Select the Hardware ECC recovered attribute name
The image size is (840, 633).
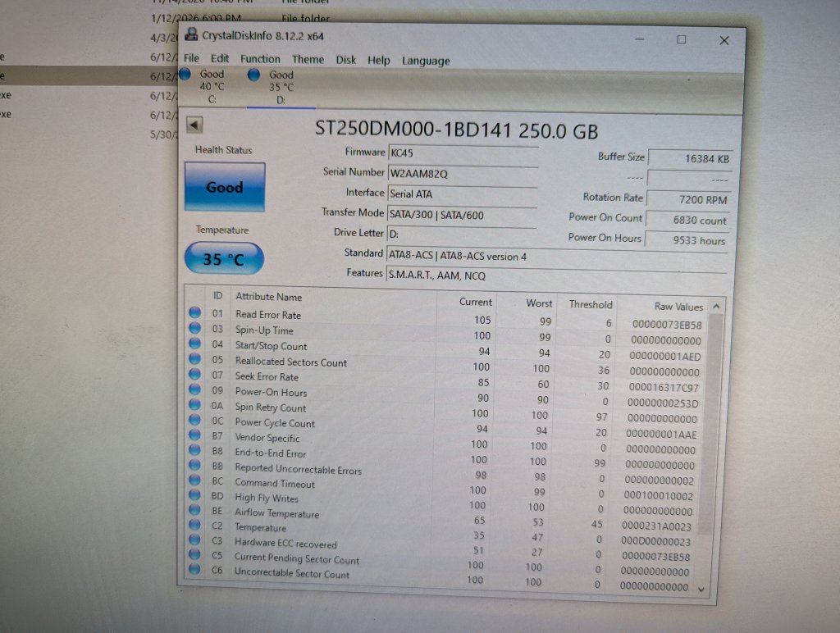[x=285, y=543]
